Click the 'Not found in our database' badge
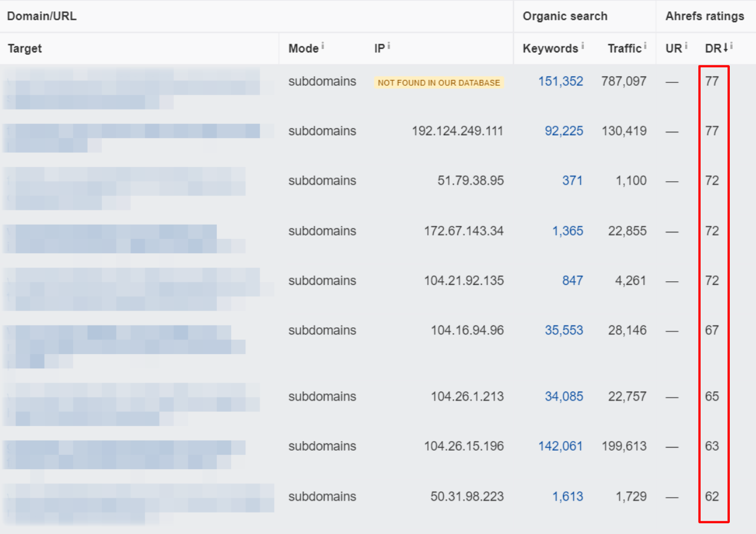This screenshot has width=756, height=534. [x=439, y=83]
